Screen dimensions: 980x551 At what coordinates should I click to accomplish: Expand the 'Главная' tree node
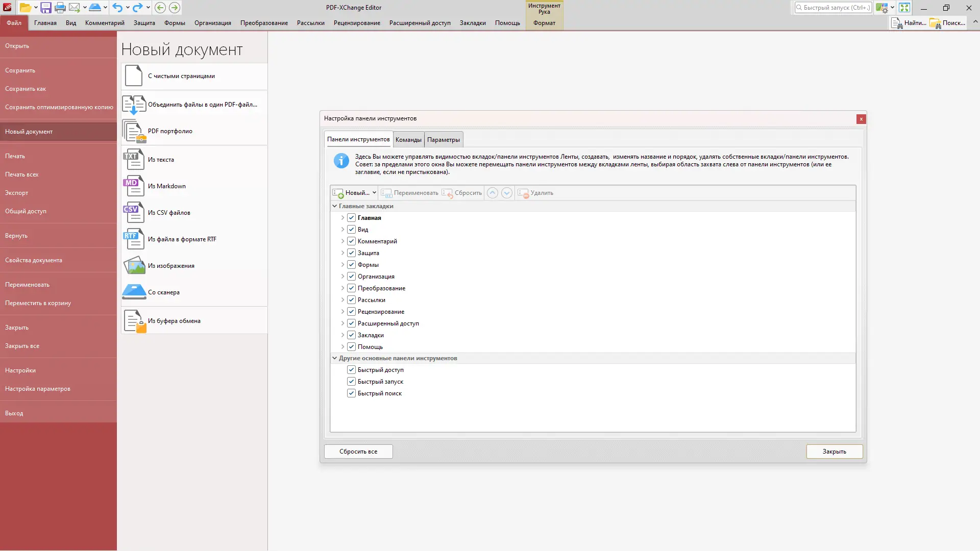(342, 218)
